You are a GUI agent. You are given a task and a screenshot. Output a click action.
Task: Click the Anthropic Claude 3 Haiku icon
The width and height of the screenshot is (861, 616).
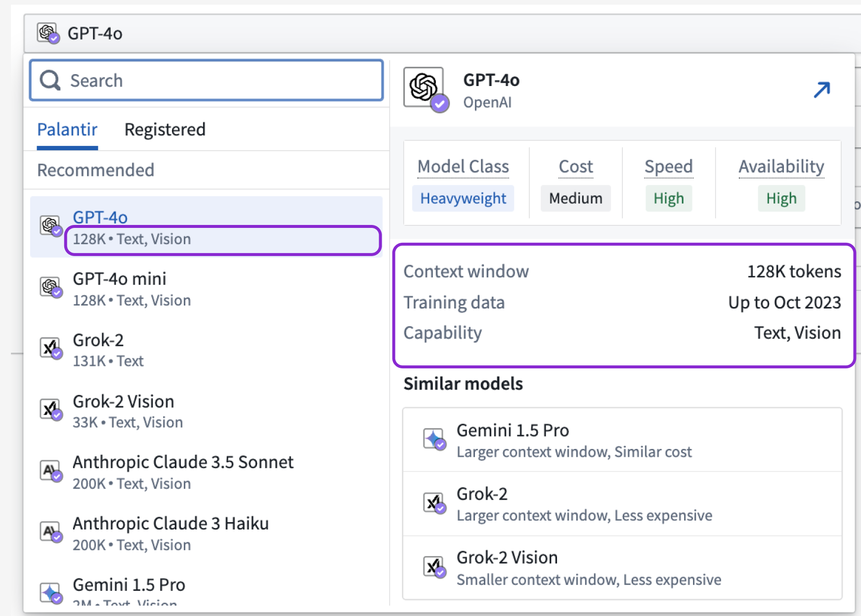click(51, 532)
